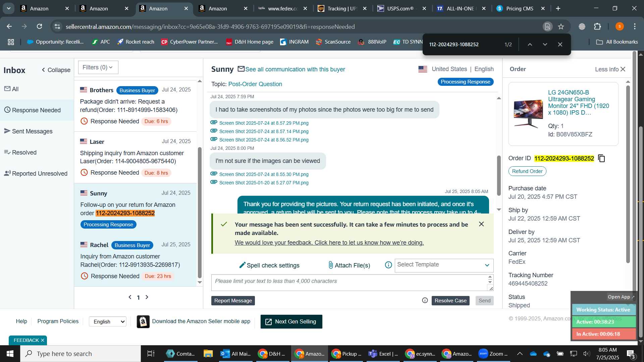Open tab search dropdown arrow

coord(9,8)
